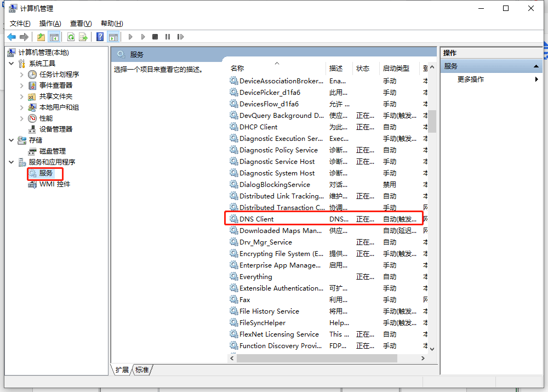Switch to the 标准 tab
Screen dimensions: 548x392
click(142, 370)
